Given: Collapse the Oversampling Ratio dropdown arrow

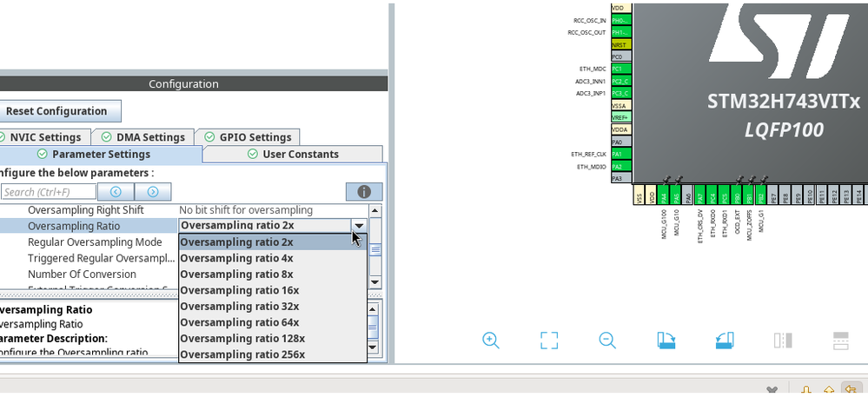Looking at the screenshot, I should click(x=359, y=225).
